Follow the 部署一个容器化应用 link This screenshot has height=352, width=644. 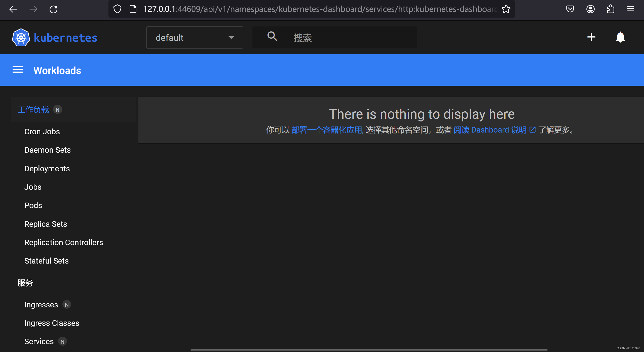(327, 130)
